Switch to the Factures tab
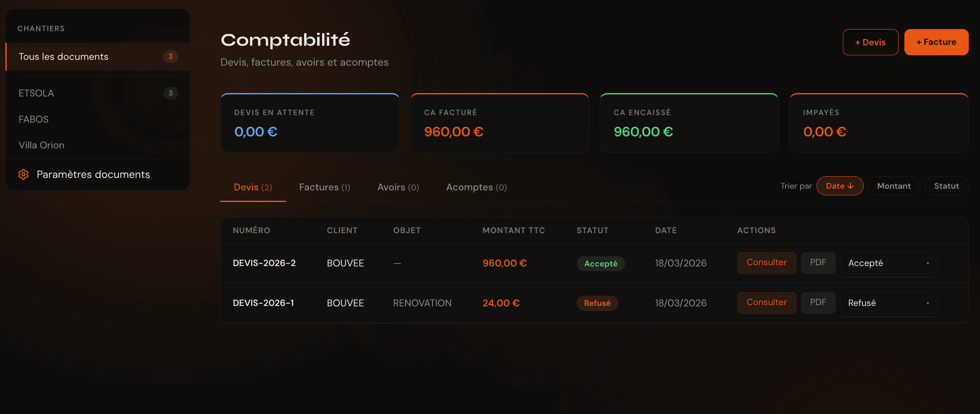This screenshot has height=414, width=980. [325, 187]
